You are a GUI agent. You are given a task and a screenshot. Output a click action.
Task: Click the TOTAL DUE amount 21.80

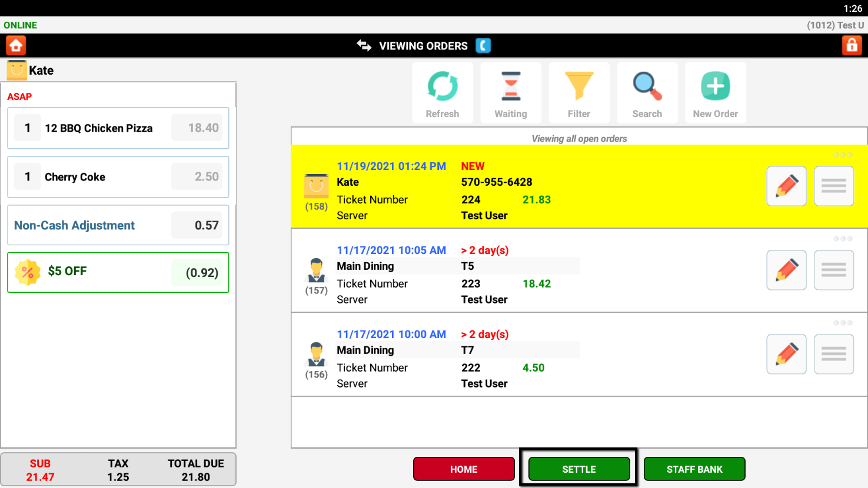pos(196,477)
